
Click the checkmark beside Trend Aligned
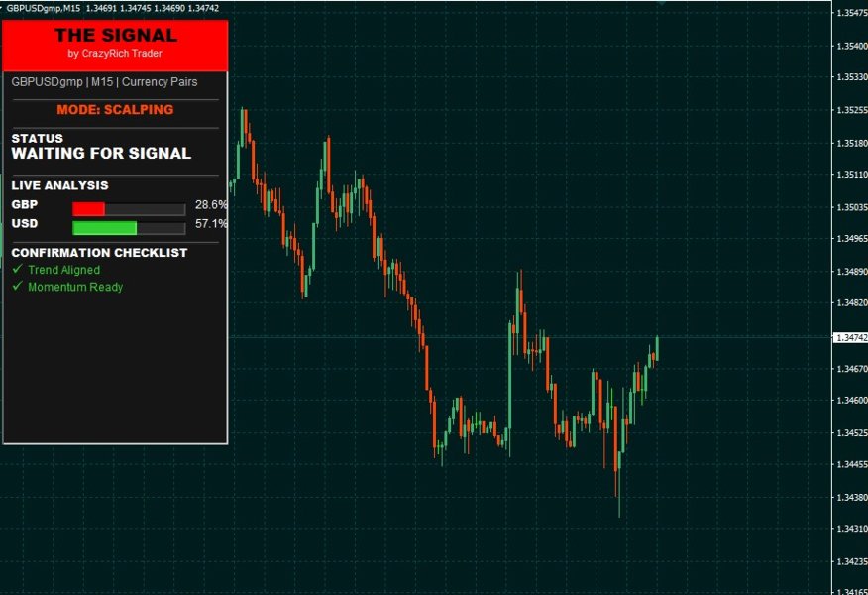(x=17, y=269)
